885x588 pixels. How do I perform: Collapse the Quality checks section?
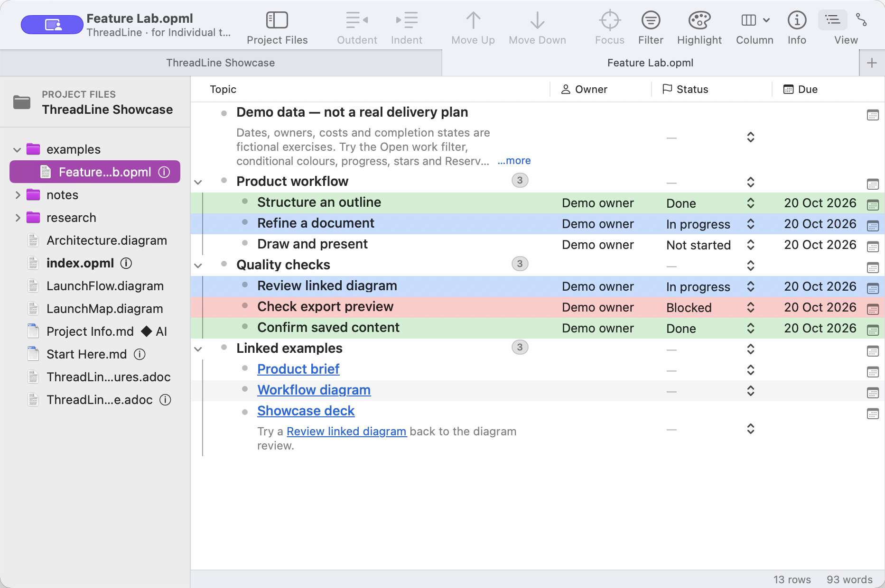point(198,266)
